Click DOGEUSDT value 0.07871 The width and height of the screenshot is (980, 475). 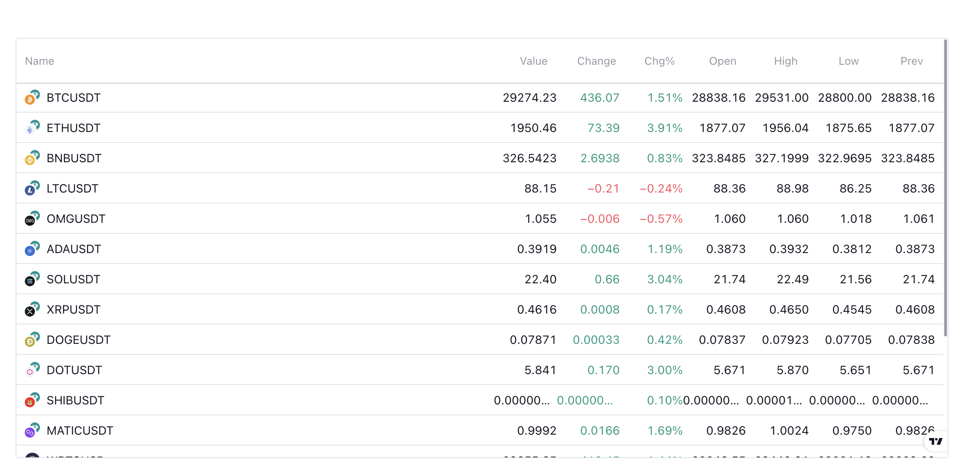533,340
